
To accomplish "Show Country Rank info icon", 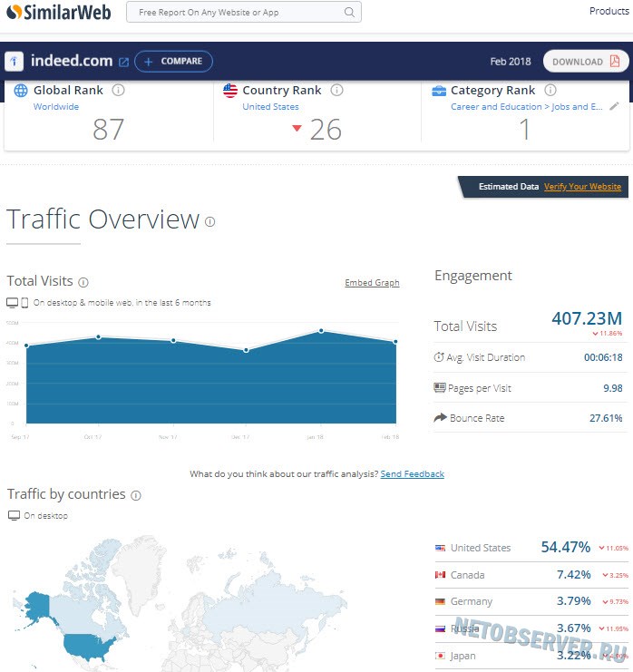I will pos(336,90).
